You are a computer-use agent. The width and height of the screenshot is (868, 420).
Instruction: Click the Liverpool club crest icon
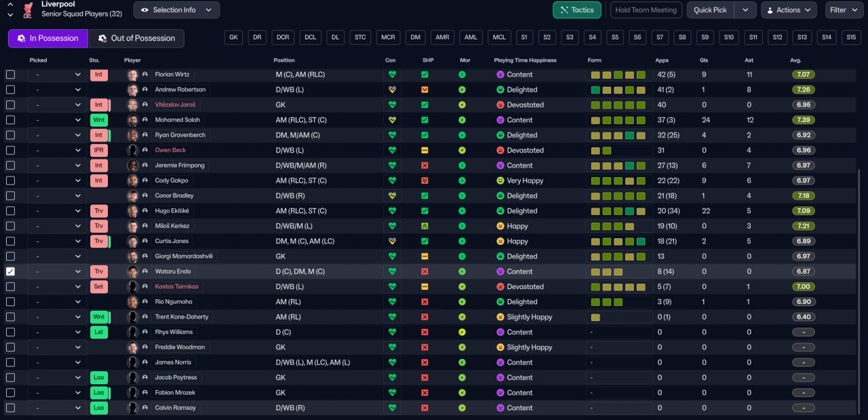(28, 9)
